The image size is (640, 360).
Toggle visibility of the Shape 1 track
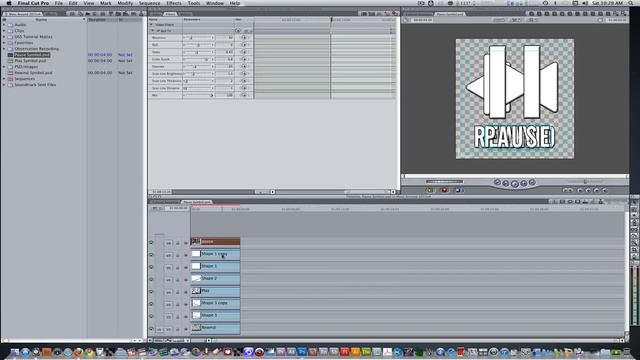click(x=151, y=267)
